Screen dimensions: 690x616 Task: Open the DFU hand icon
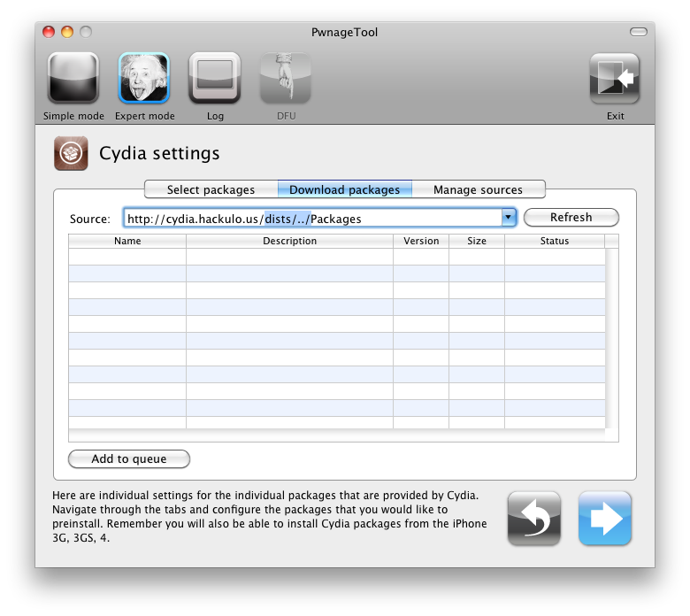click(286, 78)
